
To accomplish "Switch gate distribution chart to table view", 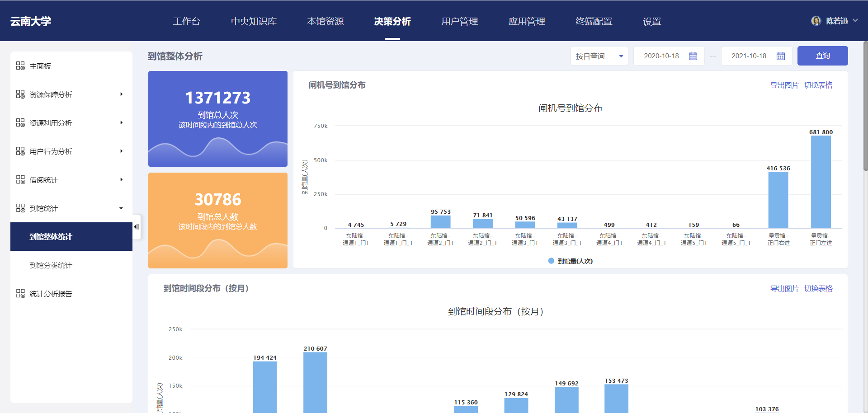I will click(x=818, y=85).
